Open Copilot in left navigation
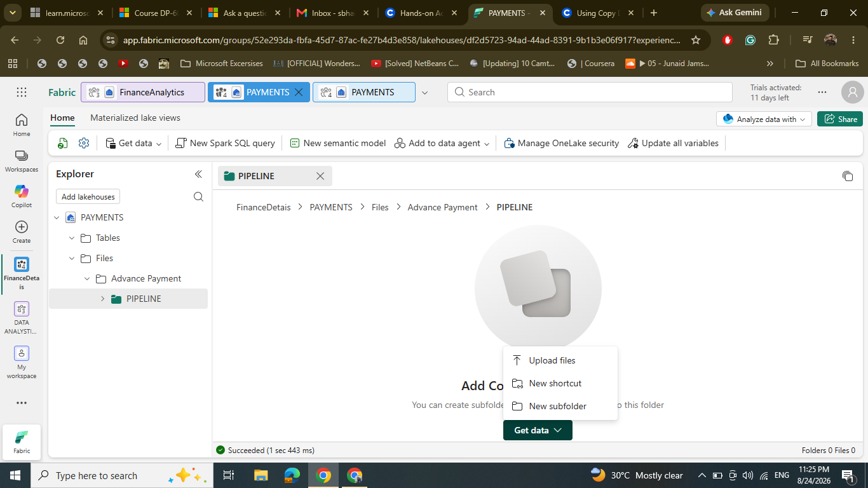 [x=22, y=196]
